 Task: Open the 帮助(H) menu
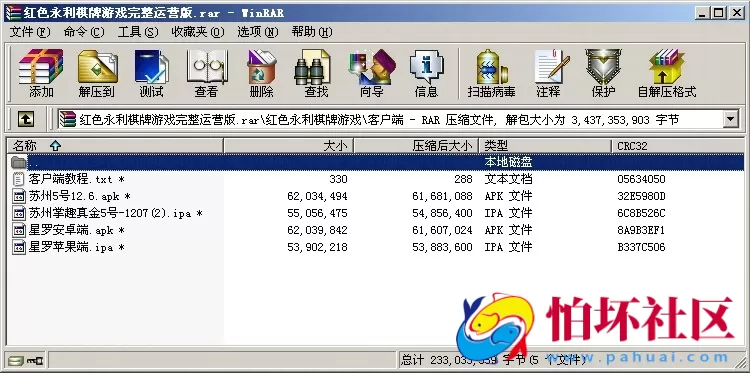pyautogui.click(x=312, y=32)
